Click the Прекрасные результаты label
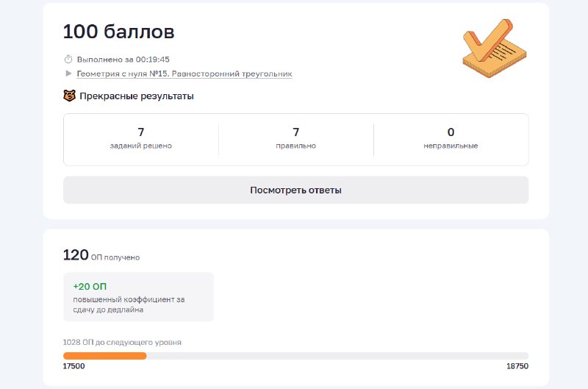588x389 pixels. (137, 96)
